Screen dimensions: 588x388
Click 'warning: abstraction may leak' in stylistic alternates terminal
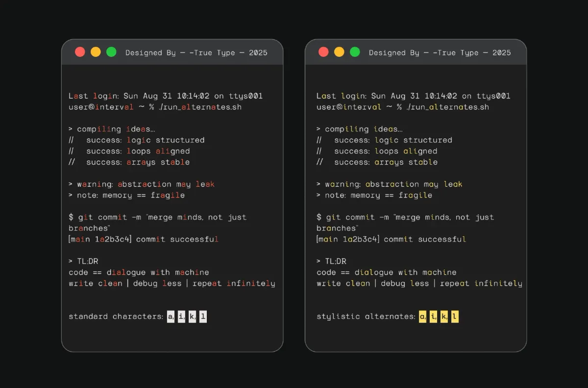coord(393,185)
